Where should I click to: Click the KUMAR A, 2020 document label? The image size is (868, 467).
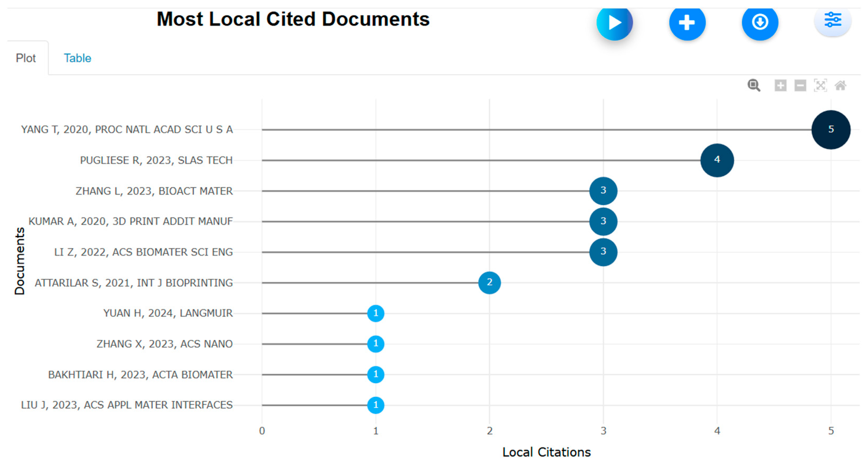click(130, 221)
